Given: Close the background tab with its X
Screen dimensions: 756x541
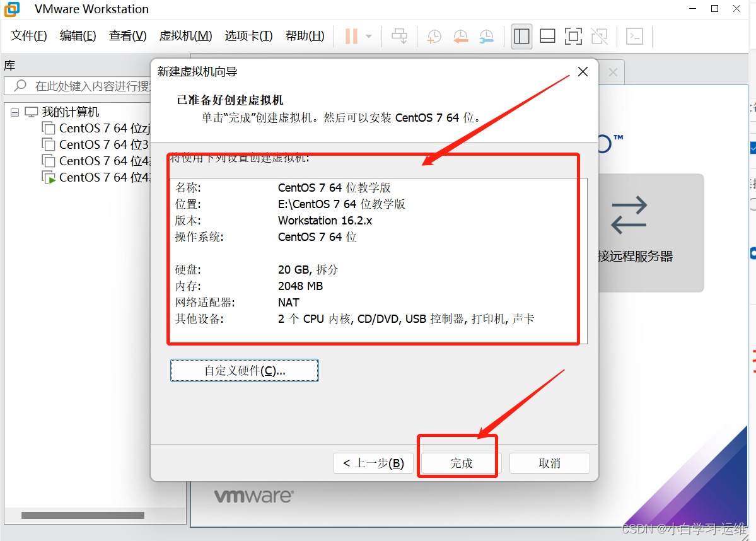Looking at the screenshot, I should click(x=613, y=73).
